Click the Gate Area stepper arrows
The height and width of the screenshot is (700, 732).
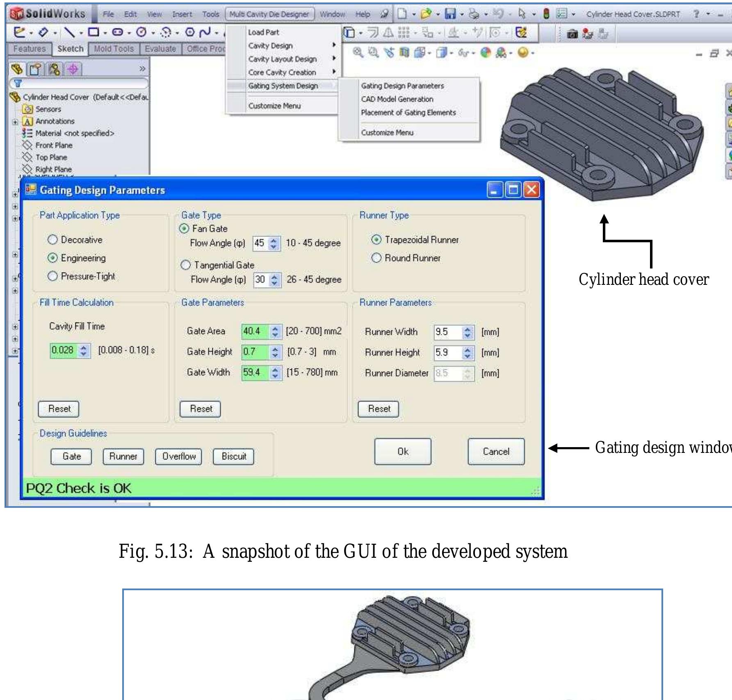point(275,332)
